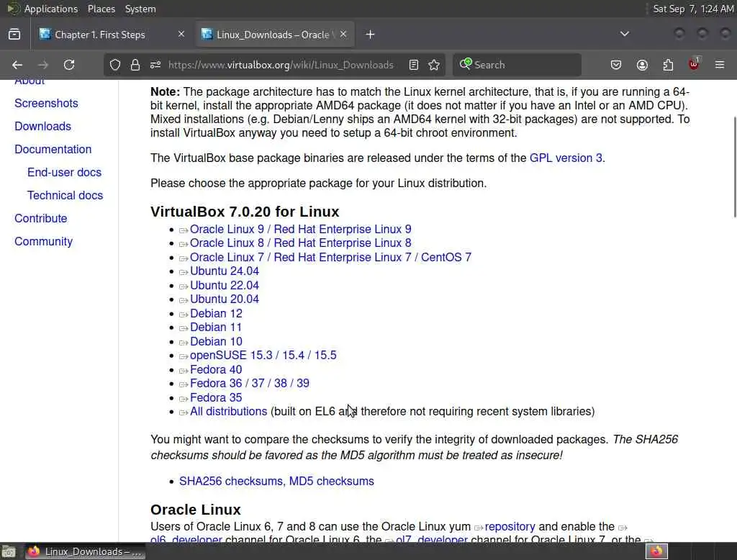Open extensions puzzle icon

tap(668, 65)
